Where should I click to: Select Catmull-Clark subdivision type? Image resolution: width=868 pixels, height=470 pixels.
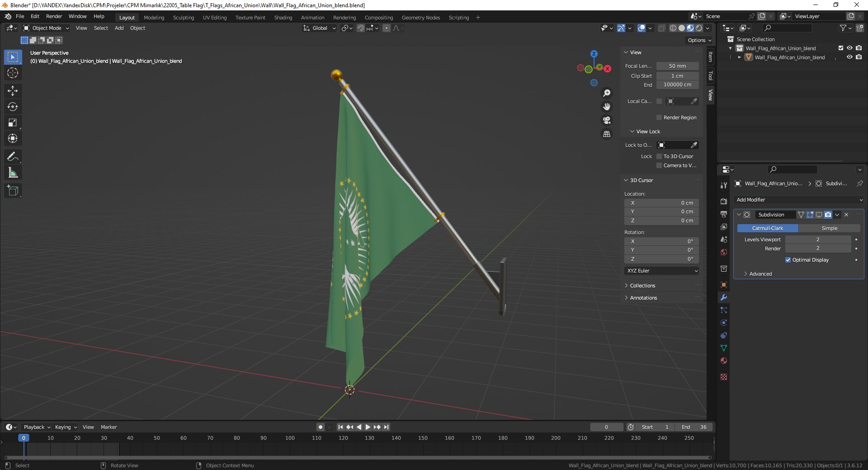pos(768,228)
